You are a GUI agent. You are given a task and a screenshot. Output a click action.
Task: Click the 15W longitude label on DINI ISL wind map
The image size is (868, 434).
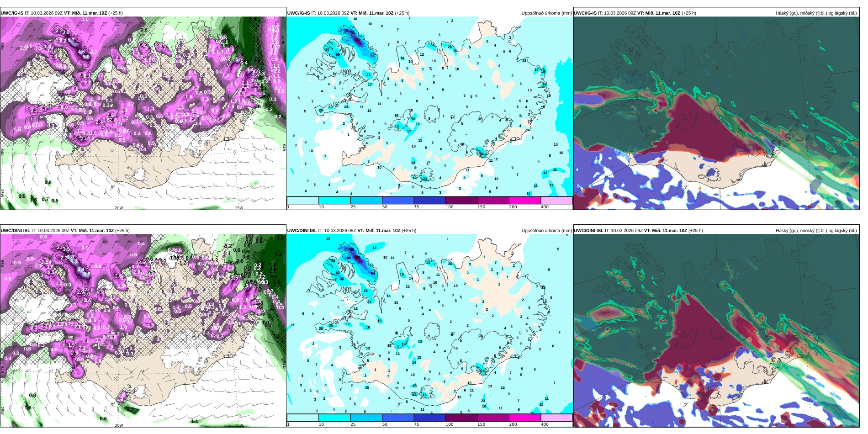(x=239, y=425)
